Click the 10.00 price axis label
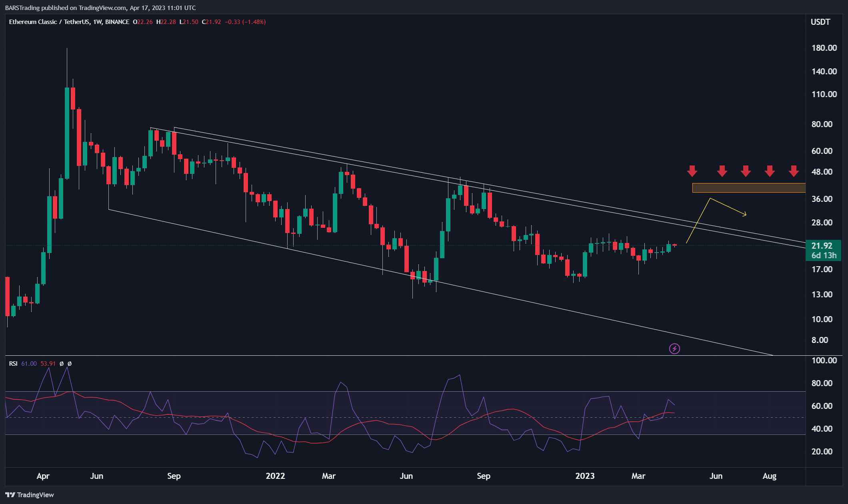 (x=822, y=319)
